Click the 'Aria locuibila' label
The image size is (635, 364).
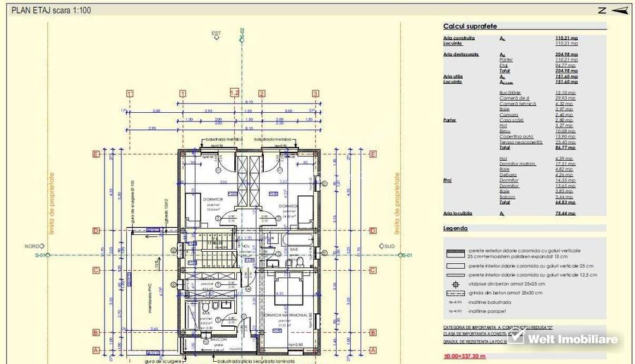pos(458,213)
